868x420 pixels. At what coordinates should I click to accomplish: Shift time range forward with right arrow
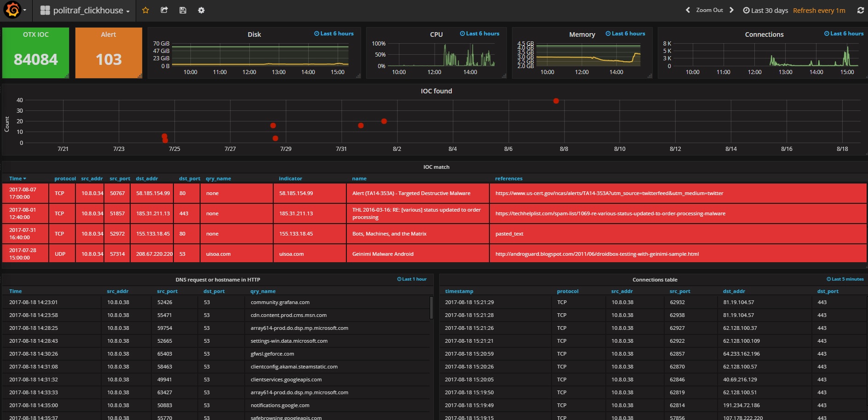731,10
